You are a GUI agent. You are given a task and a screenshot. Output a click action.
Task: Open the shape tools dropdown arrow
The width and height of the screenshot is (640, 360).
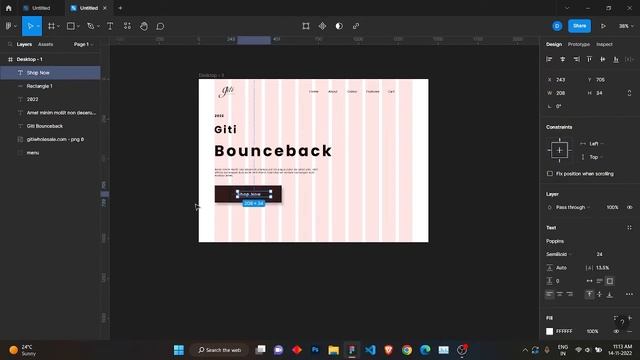click(78, 26)
